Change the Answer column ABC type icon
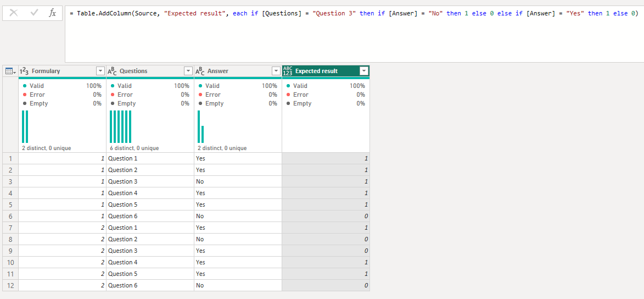644x299 pixels. click(x=200, y=71)
